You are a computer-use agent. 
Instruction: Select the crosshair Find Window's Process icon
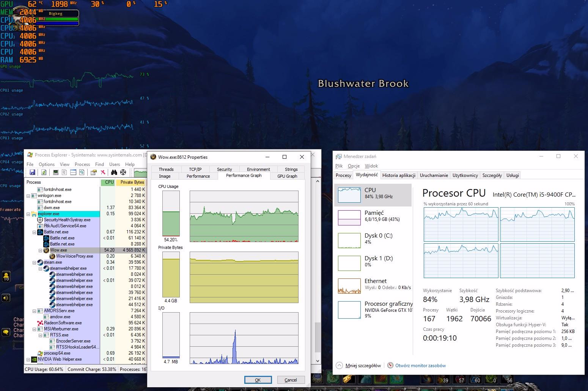(x=123, y=172)
